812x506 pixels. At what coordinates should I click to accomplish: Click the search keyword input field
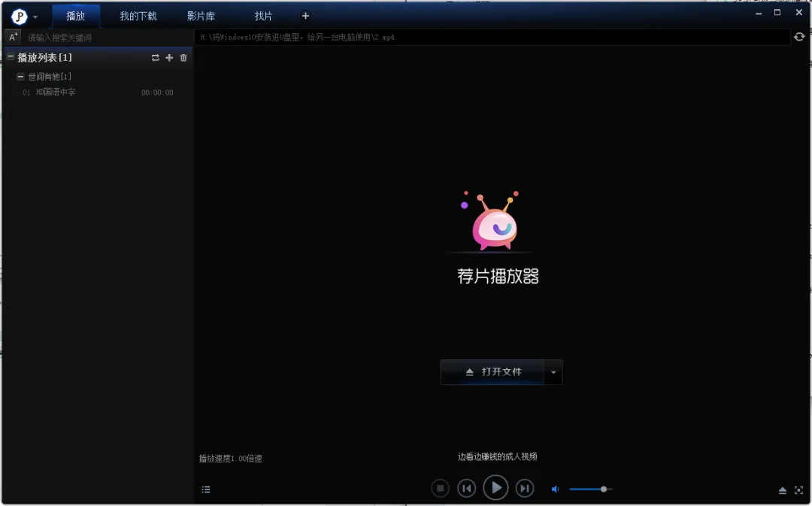pos(105,37)
